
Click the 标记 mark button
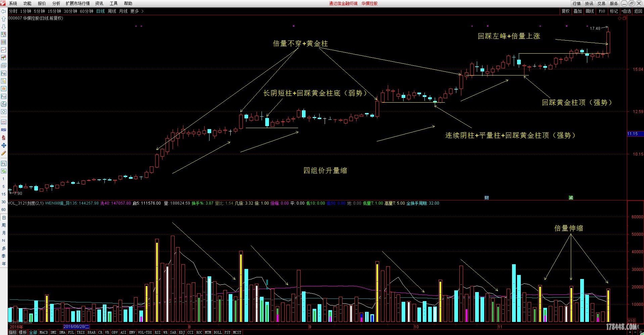[614, 11]
